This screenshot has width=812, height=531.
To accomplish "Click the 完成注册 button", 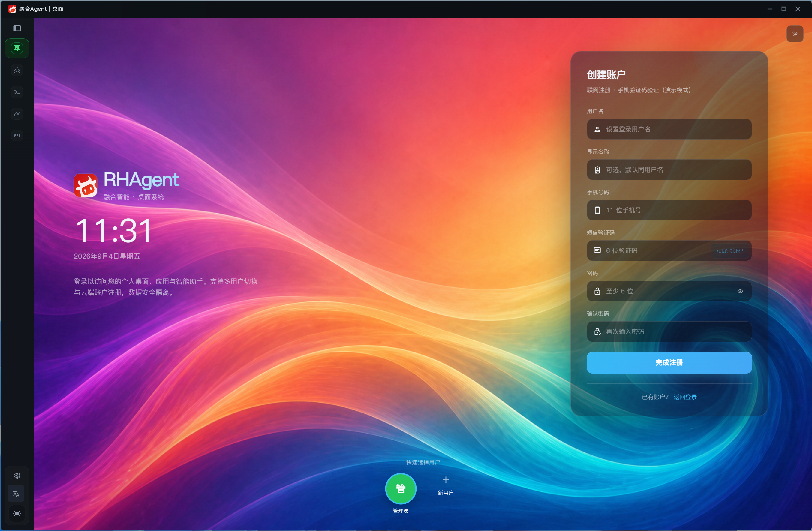I will 669,362.
